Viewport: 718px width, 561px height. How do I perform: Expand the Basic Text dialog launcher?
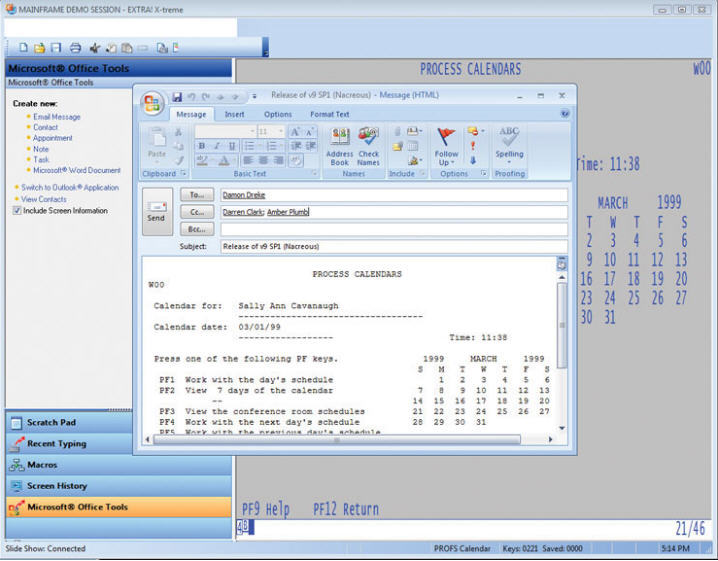click(x=315, y=173)
